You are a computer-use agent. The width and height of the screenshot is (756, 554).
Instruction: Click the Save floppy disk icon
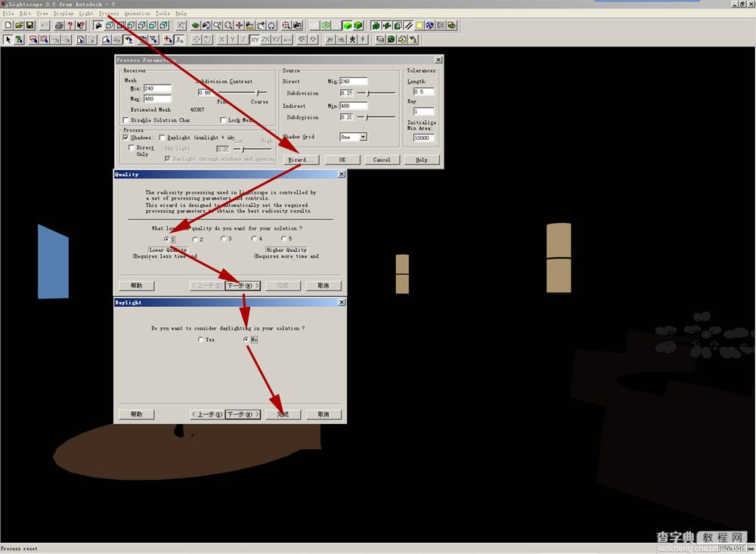(x=29, y=25)
